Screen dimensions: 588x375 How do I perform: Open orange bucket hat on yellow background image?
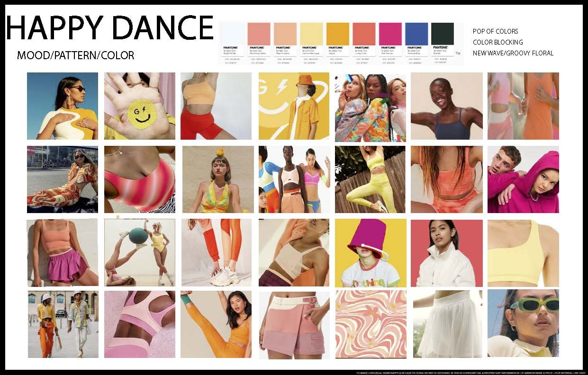(294, 106)
